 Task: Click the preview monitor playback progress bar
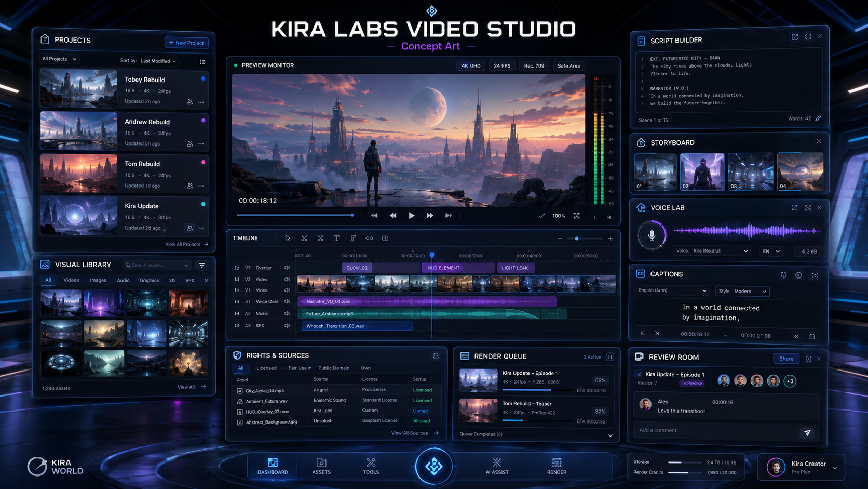pyautogui.click(x=295, y=215)
